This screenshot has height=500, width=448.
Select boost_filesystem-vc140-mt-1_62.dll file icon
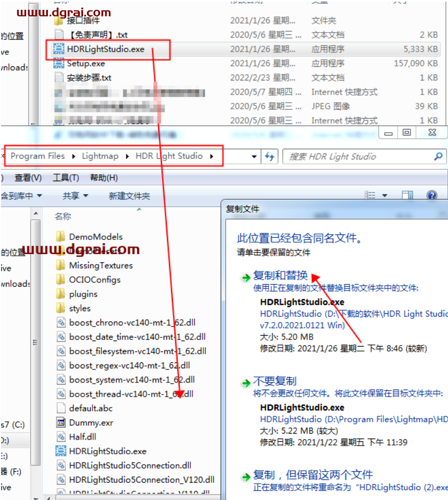pos(61,351)
